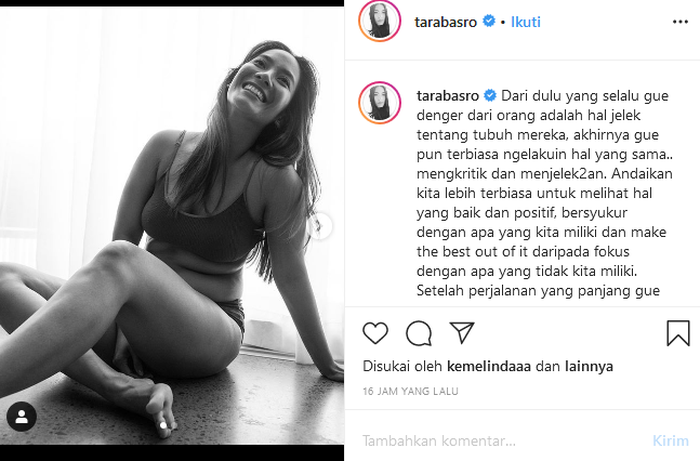Click the Kirim button to post comment
This screenshot has width=700, height=461.
click(x=671, y=441)
